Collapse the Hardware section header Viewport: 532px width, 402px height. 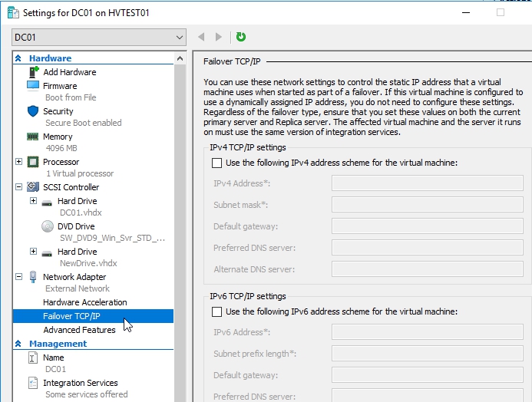tap(18, 58)
